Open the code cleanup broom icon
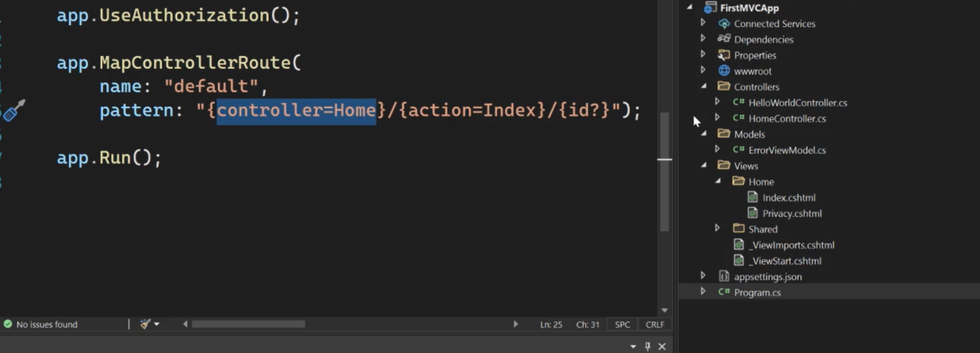980x353 pixels. 144,324
